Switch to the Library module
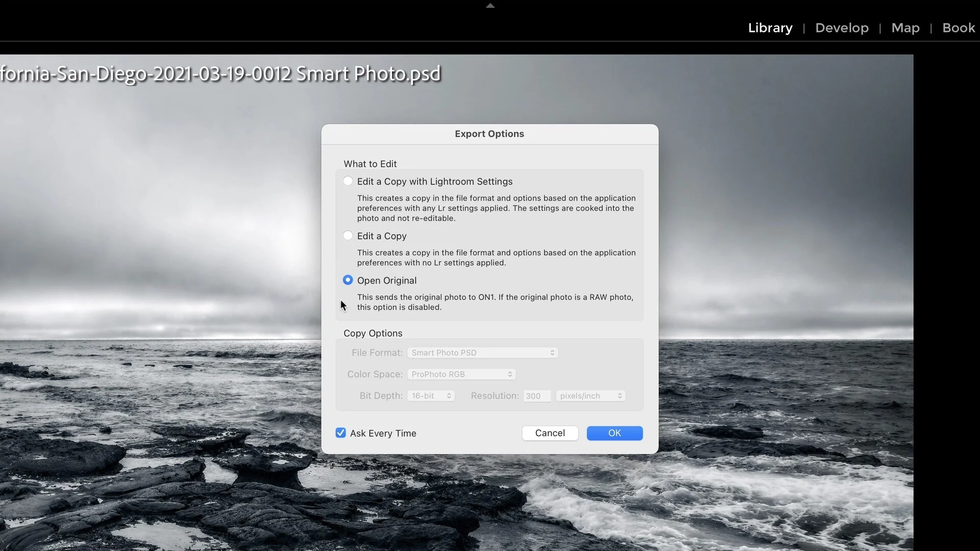Viewport: 980px width, 551px height. click(770, 28)
